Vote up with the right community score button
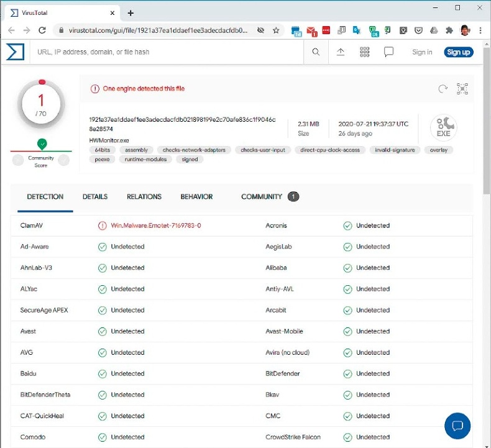This screenshot has height=448, width=491. tap(64, 160)
